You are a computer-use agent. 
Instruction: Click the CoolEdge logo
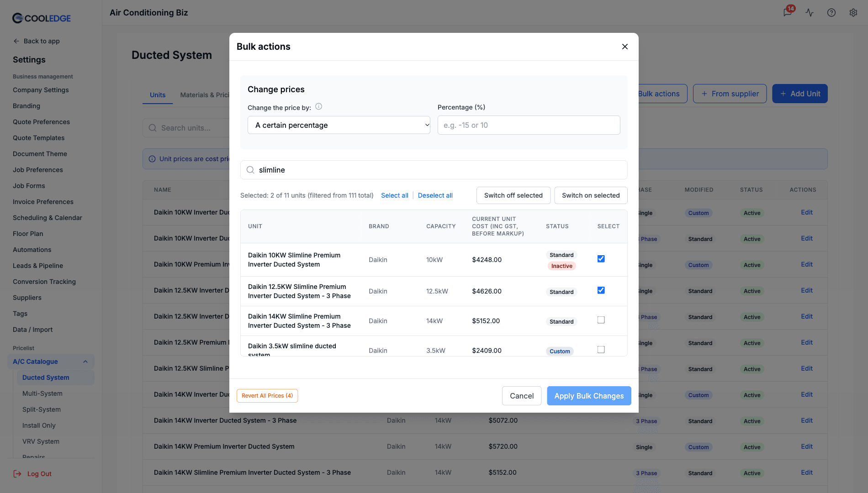(x=42, y=18)
